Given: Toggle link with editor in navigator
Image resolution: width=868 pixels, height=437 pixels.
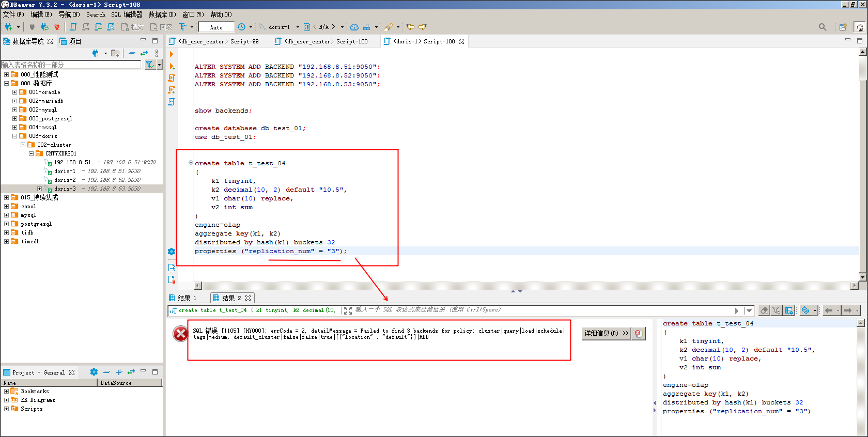Looking at the screenshot, I should tap(144, 53).
